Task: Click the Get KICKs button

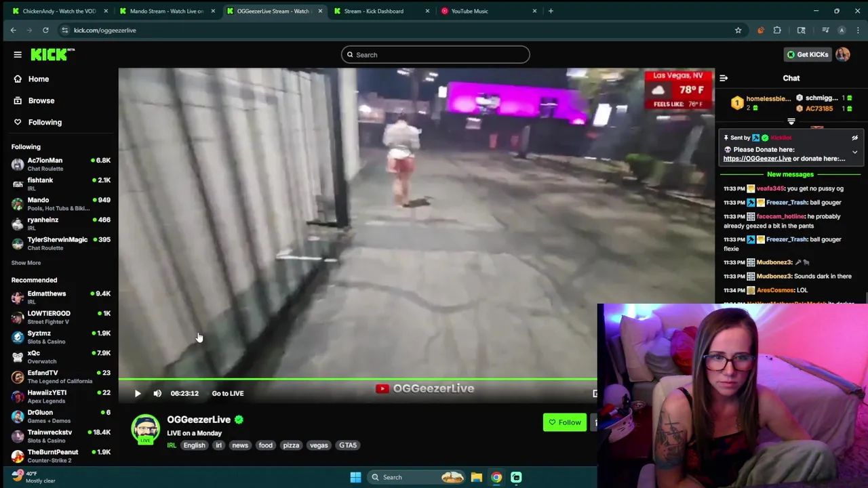Action: [807, 54]
